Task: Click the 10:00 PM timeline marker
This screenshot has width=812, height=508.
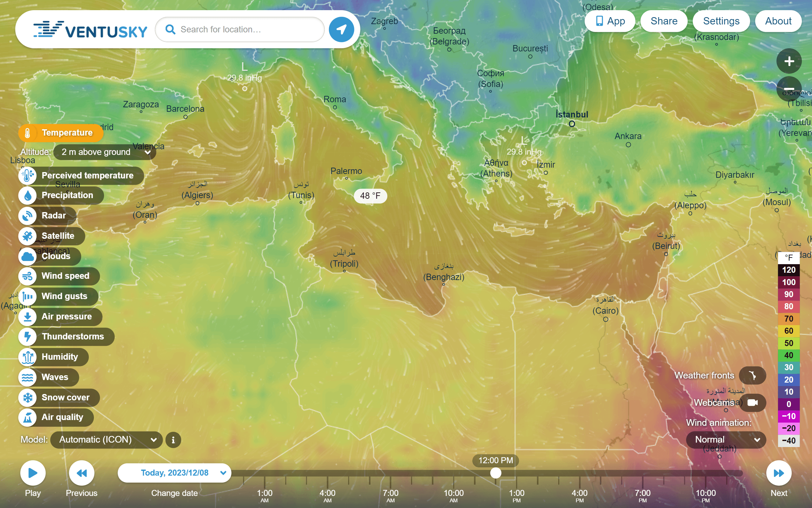Action: (x=706, y=496)
